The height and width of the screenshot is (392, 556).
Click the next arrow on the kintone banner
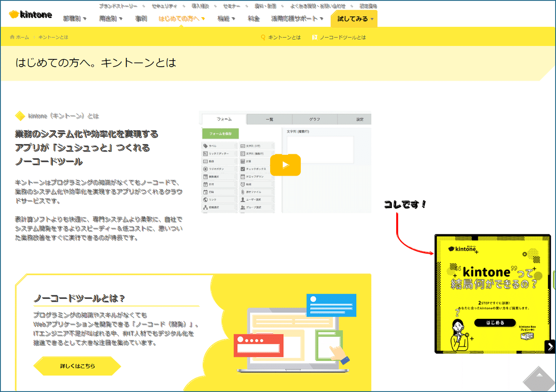550,347
